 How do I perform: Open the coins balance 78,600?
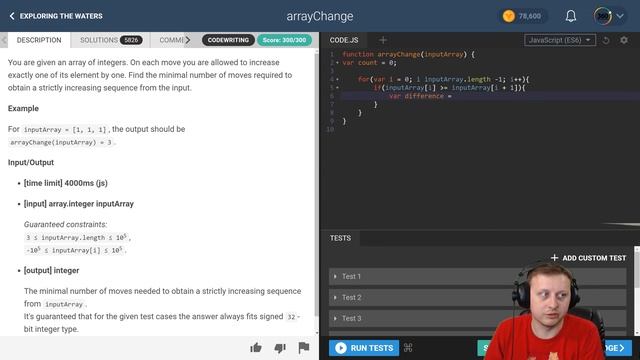(x=522, y=16)
